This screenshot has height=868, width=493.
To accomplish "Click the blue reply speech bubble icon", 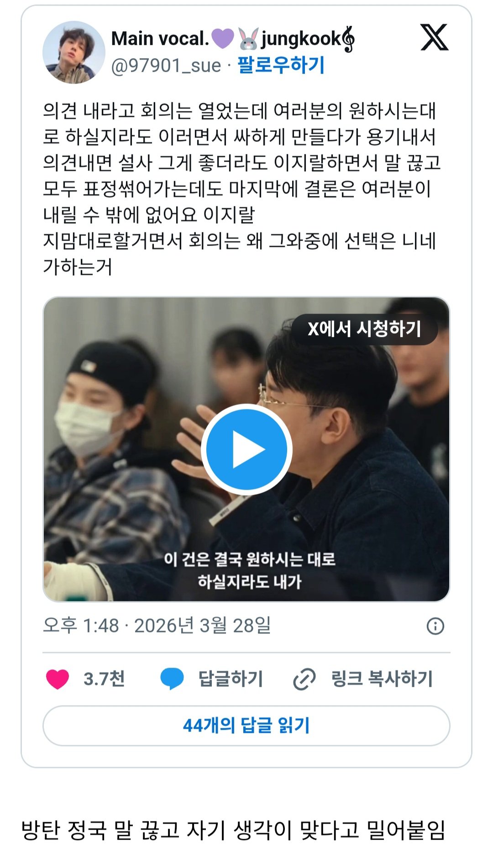I will (172, 679).
